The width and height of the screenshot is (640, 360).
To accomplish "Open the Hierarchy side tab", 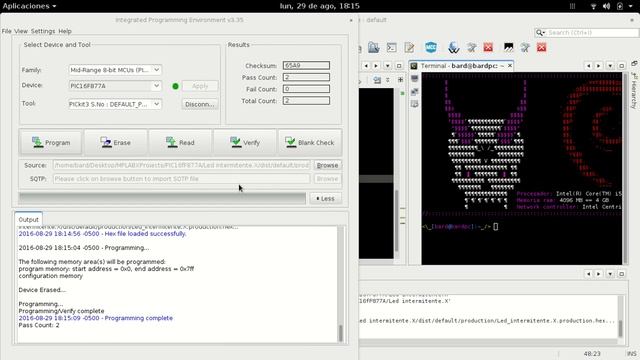I will tap(634, 91).
